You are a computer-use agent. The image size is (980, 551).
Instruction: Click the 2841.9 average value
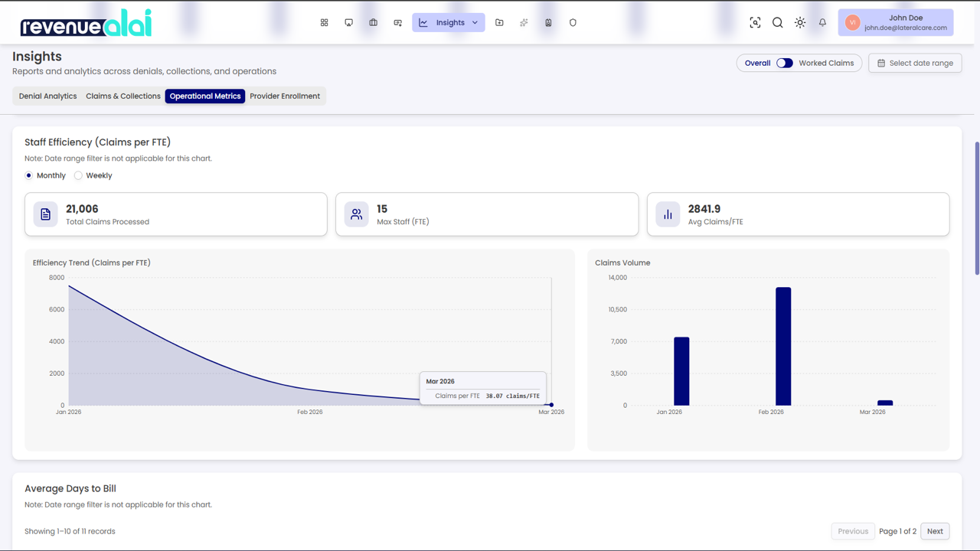[704, 208]
